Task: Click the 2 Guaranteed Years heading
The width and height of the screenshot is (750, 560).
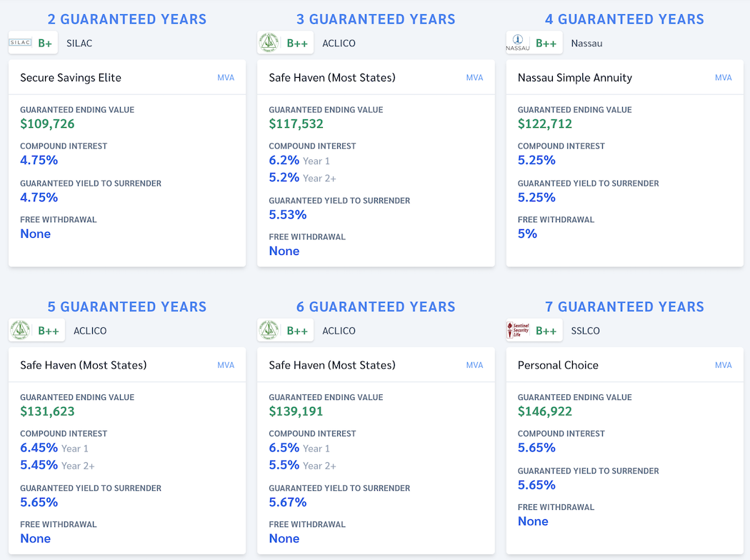Action: [x=127, y=19]
